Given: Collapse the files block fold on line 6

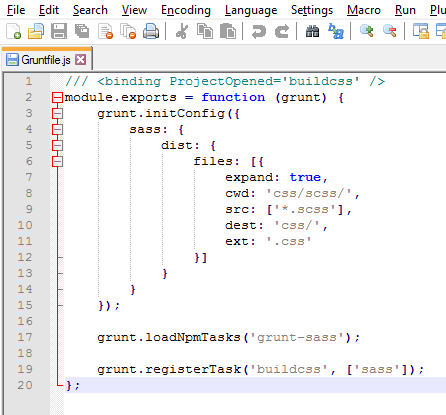Looking at the screenshot, I should pyautogui.click(x=57, y=162).
